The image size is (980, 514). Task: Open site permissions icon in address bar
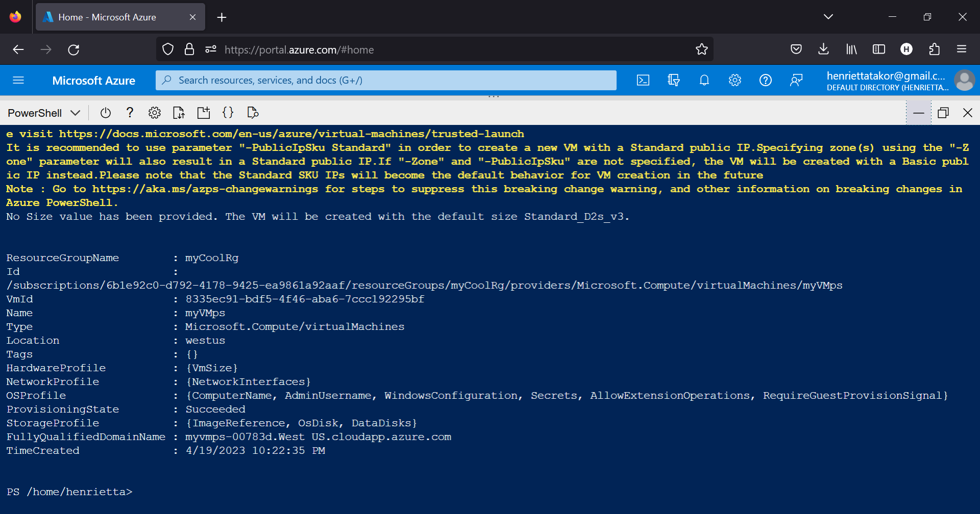211,49
